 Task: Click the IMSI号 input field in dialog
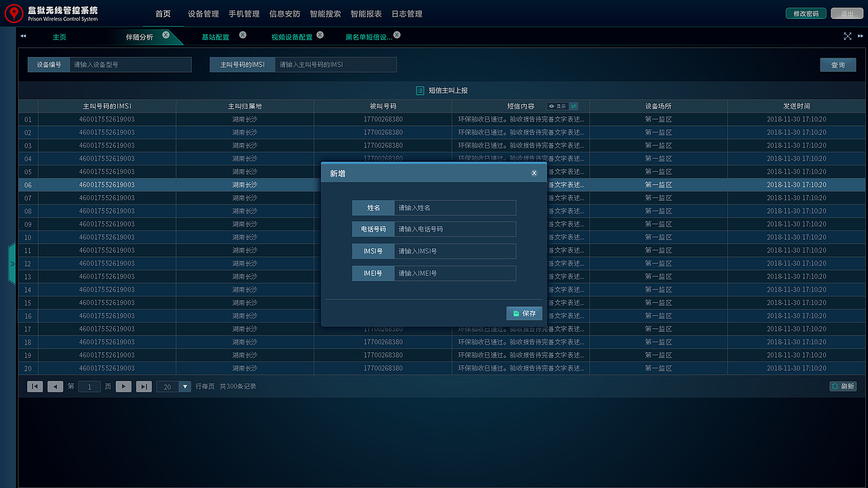pyautogui.click(x=455, y=251)
